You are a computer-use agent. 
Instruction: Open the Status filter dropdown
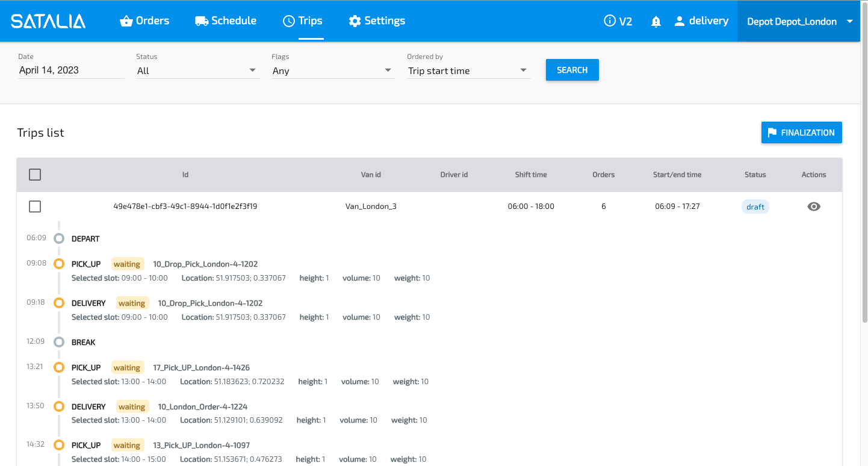[x=197, y=70]
